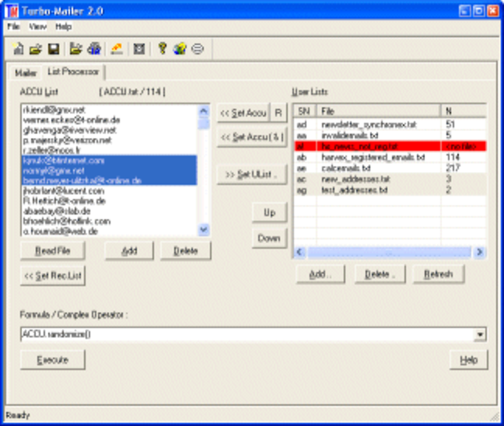
Task: Click the Execute button
Action: tap(53, 360)
